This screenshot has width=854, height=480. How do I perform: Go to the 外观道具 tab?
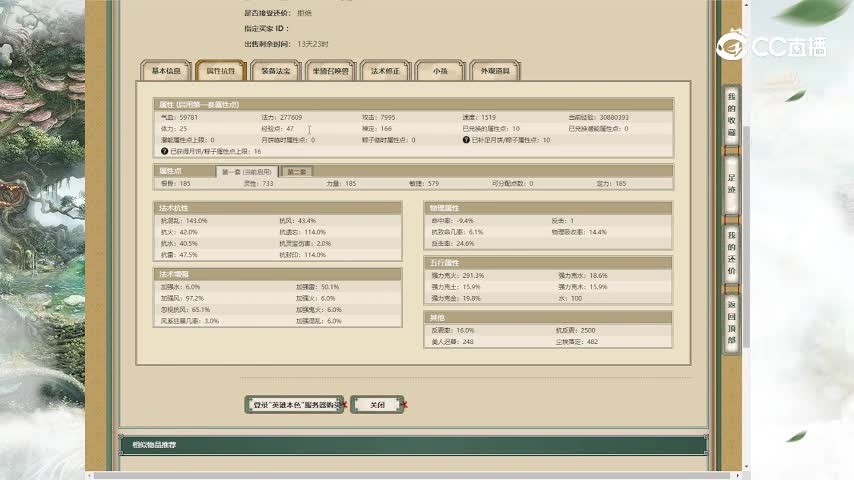tap(495, 71)
